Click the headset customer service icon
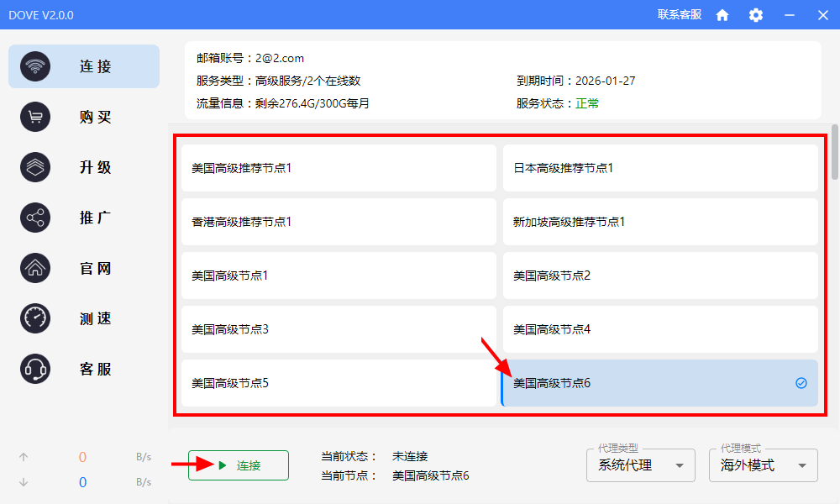Screen dimensions: 840x504 coord(35,369)
